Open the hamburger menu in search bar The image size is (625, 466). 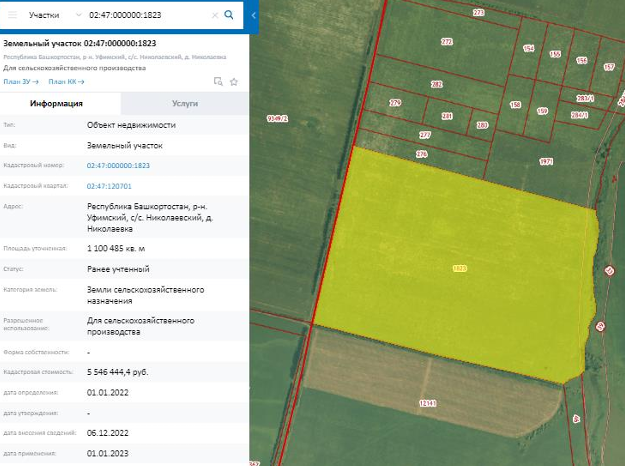tap(13, 15)
